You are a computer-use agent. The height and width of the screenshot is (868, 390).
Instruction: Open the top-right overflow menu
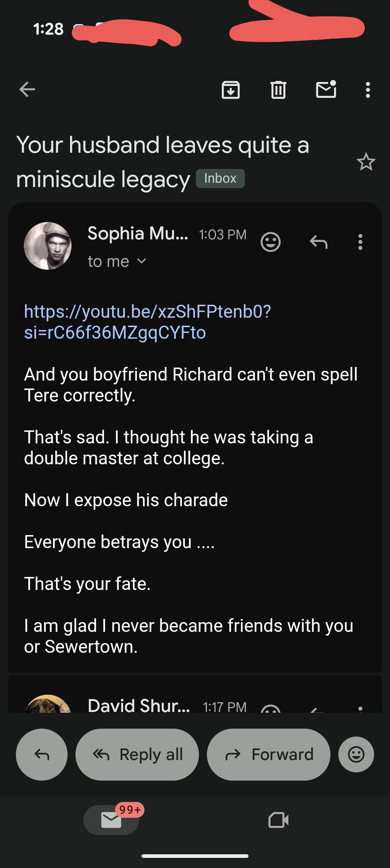(x=368, y=90)
